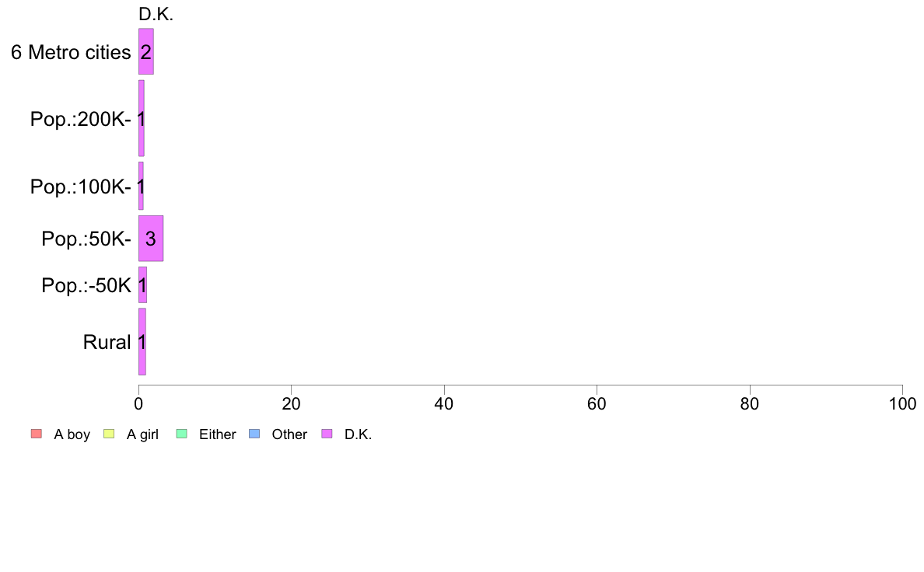924x572 pixels.
Task: Select the Pop.:200K- bar
Action: coord(142,118)
